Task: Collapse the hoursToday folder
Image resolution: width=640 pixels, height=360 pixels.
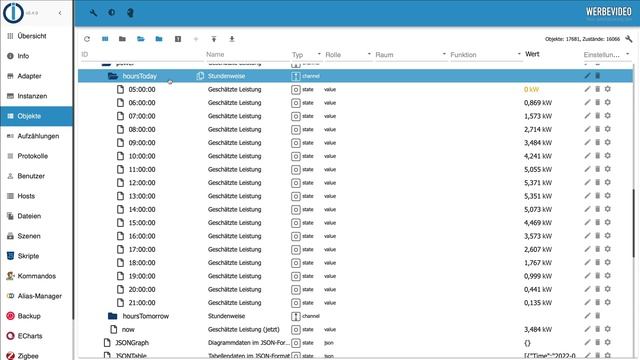Action: click(113, 76)
